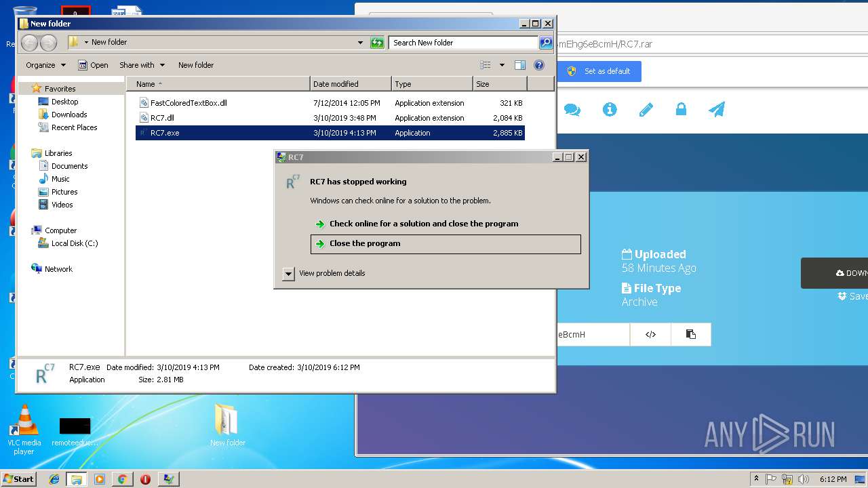Click the RC7 icon in the error dialog

click(292, 182)
